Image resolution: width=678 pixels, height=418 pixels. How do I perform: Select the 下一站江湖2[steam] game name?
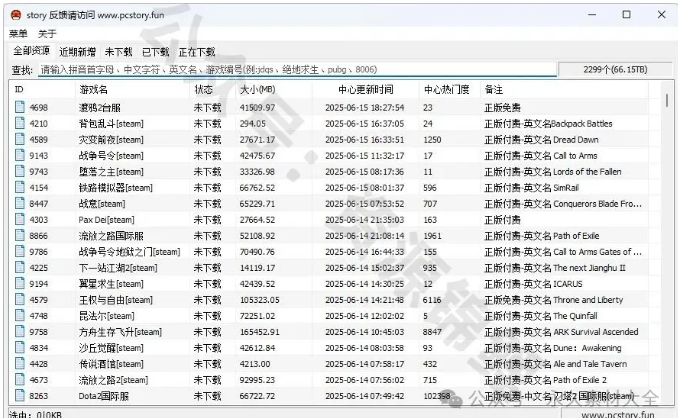click(118, 268)
